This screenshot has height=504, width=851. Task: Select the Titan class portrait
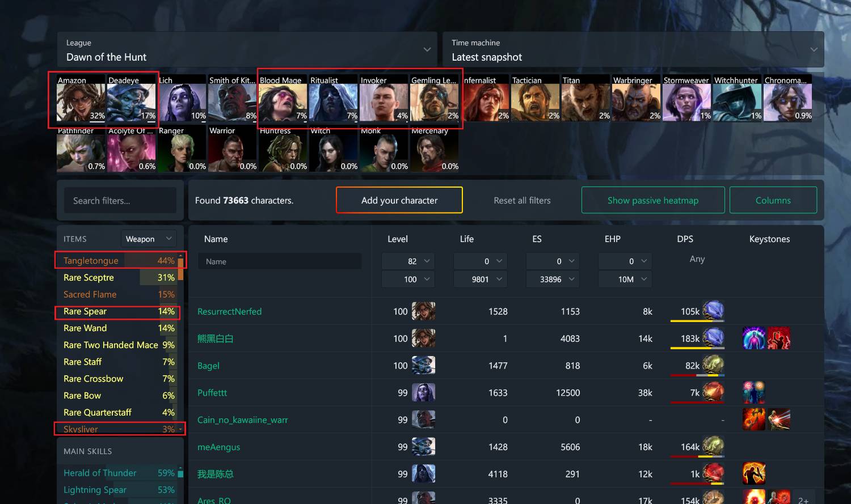[x=586, y=98]
